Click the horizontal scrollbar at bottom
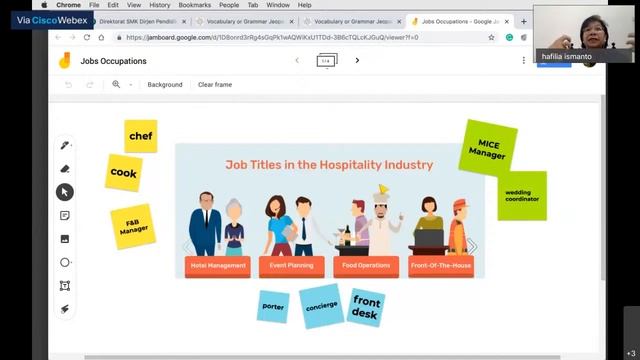The image size is (640, 360). pos(322,357)
